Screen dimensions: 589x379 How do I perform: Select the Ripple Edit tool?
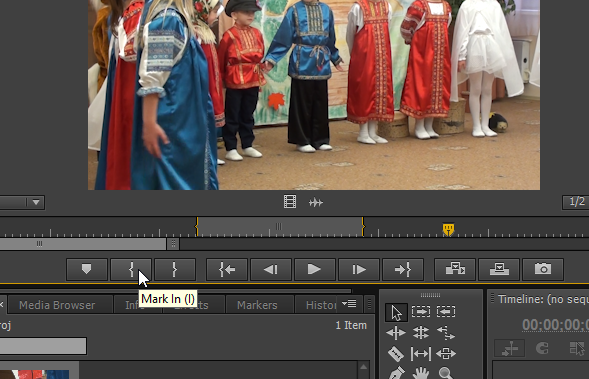(x=396, y=333)
